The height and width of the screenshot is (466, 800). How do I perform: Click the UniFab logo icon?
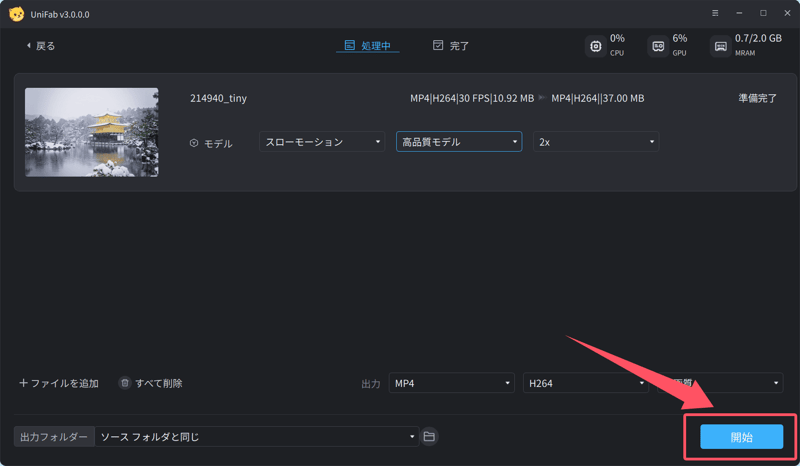point(16,13)
